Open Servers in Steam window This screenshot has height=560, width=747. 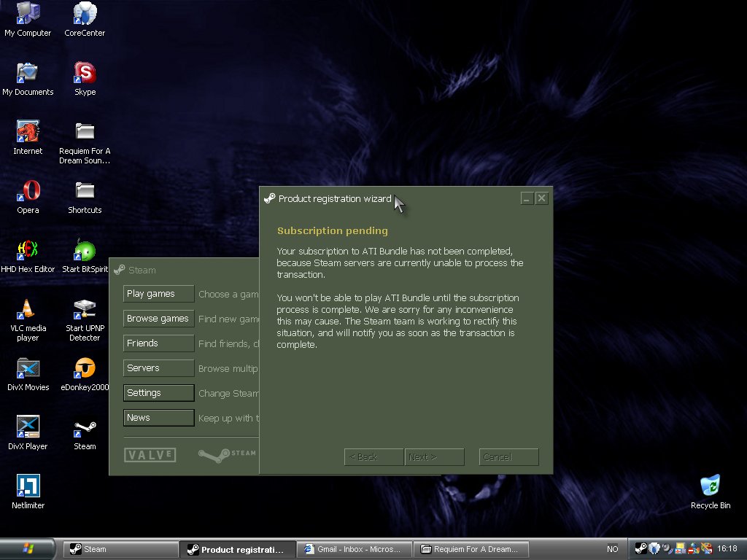click(x=158, y=368)
